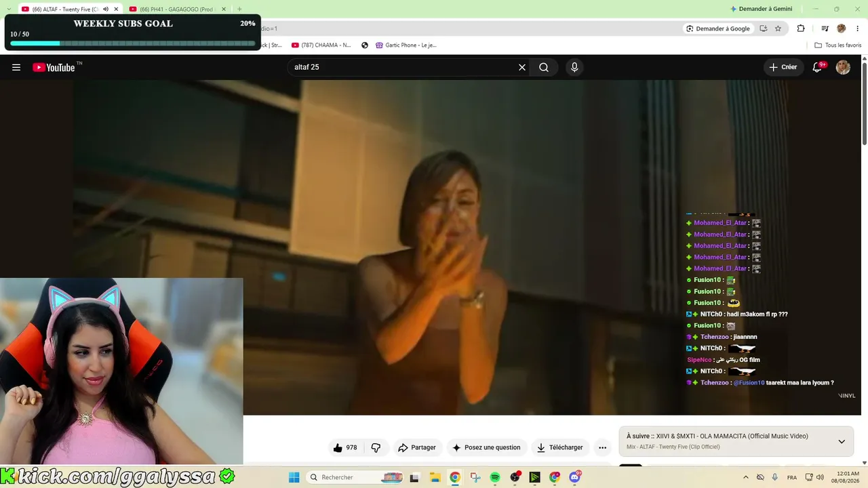Image resolution: width=868 pixels, height=488 pixels.
Task: Open a new browser tab with plus
Action: coord(239,9)
